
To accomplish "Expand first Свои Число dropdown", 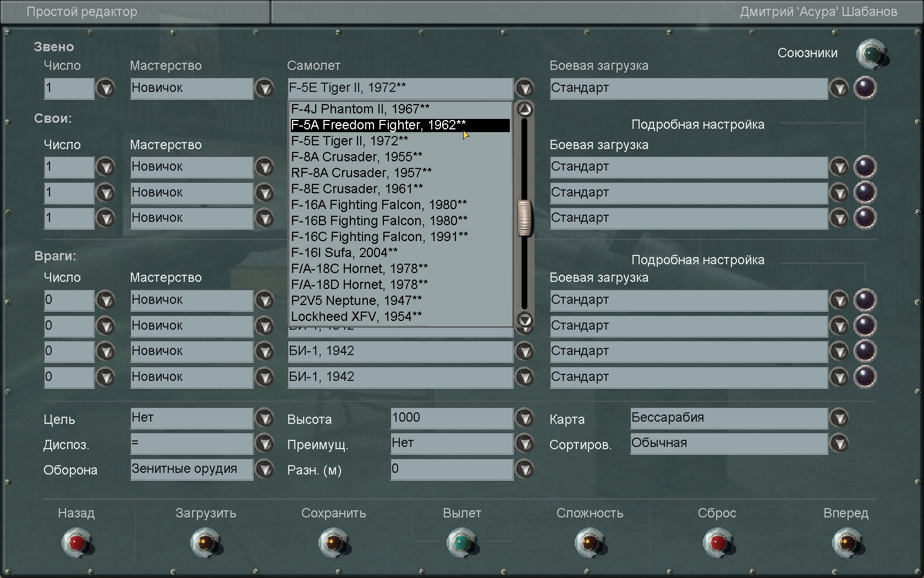I will [x=106, y=167].
